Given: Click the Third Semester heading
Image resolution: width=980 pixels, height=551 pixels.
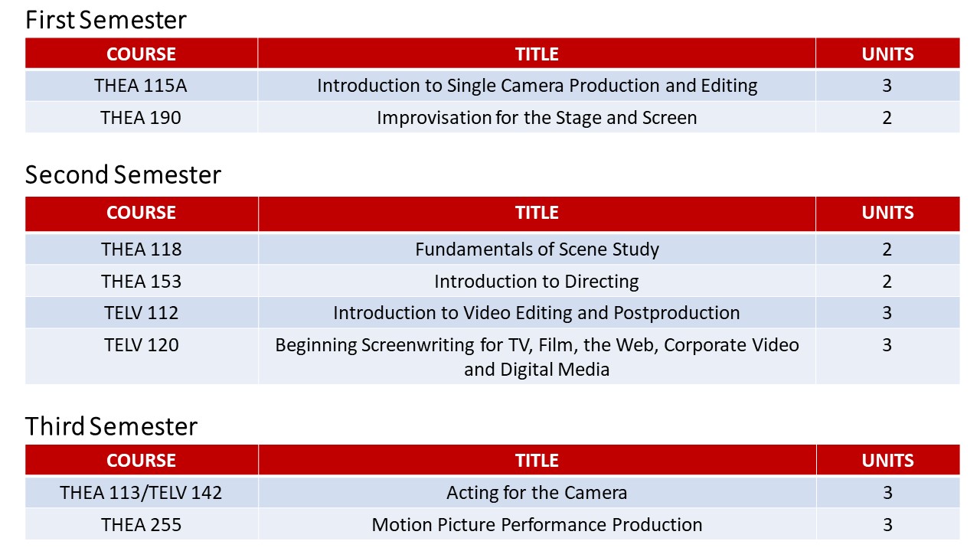Looking at the screenshot, I should (x=111, y=426).
